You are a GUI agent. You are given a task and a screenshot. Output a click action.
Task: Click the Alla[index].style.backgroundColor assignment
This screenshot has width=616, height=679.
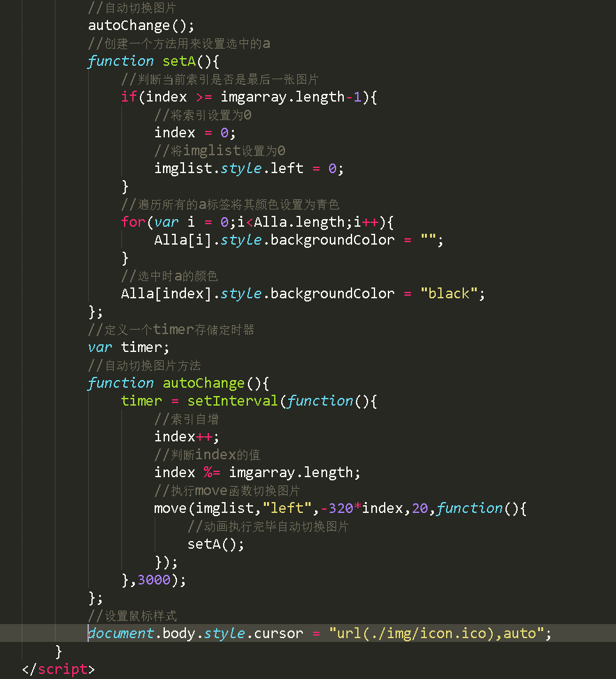click(x=303, y=294)
